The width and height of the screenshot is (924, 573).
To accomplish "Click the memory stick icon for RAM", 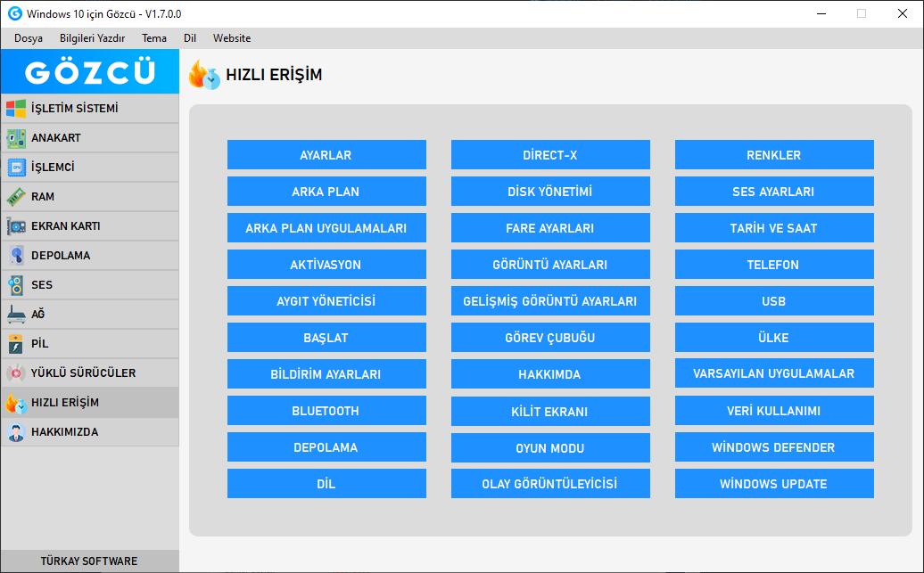I will pyautogui.click(x=16, y=197).
